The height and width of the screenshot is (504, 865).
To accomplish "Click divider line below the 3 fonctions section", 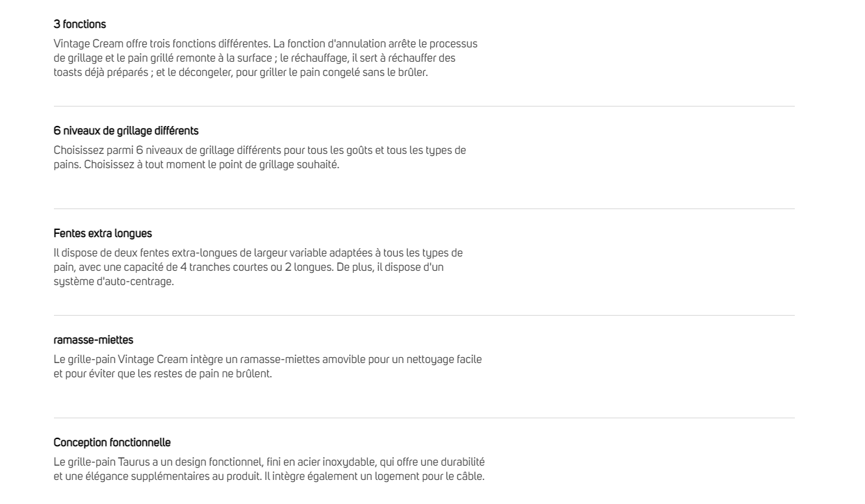I will tap(424, 106).
